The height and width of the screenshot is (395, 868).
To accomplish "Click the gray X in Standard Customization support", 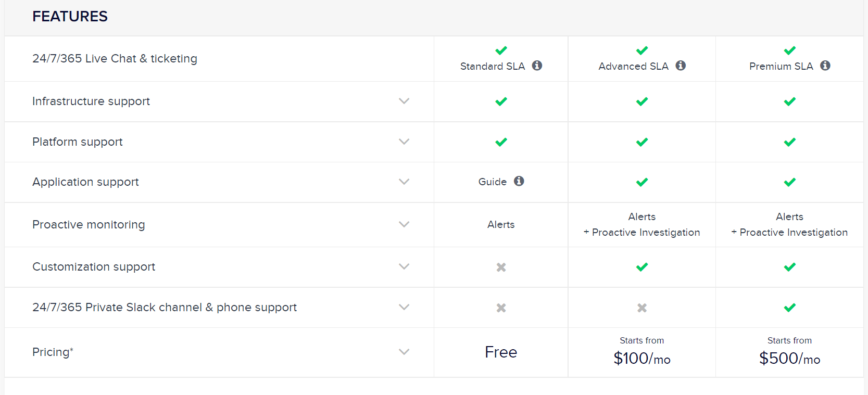I will pyautogui.click(x=501, y=267).
